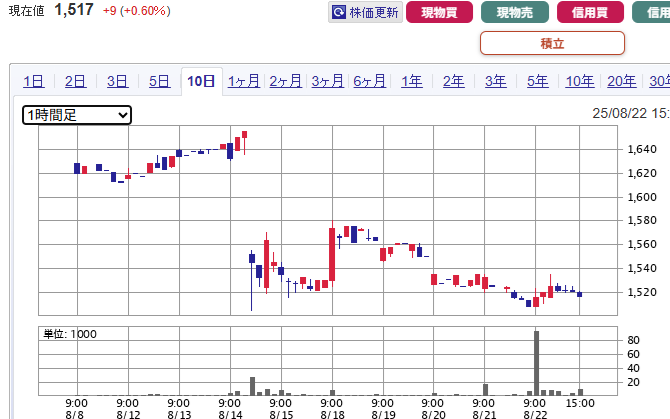The image size is (670, 419).
Task: Click the 80 volume axis label
Action: 633,340
